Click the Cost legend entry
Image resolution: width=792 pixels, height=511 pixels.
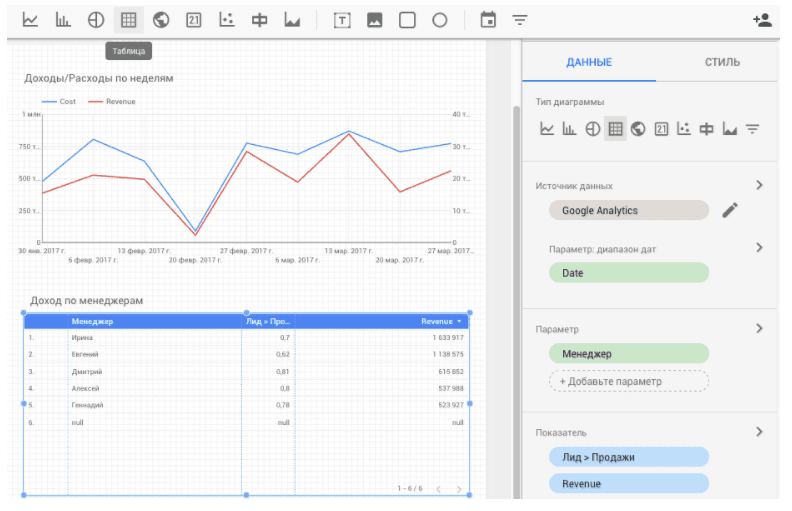[x=59, y=101]
